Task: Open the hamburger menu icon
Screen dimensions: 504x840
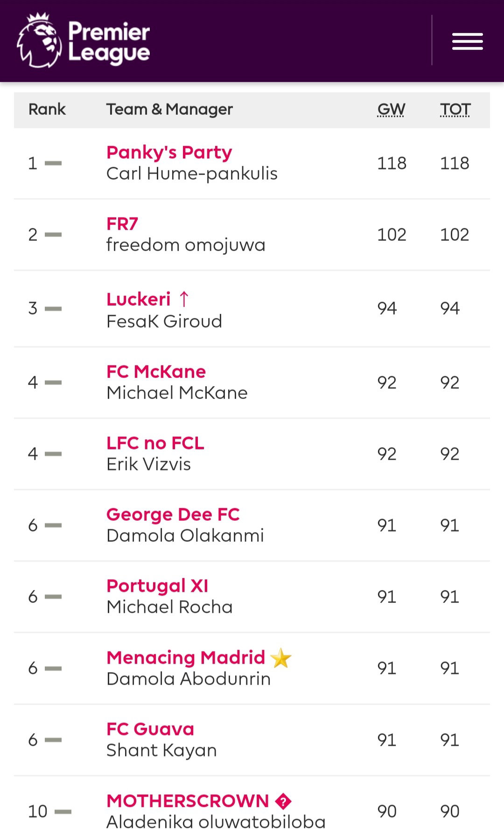Action: tap(467, 41)
